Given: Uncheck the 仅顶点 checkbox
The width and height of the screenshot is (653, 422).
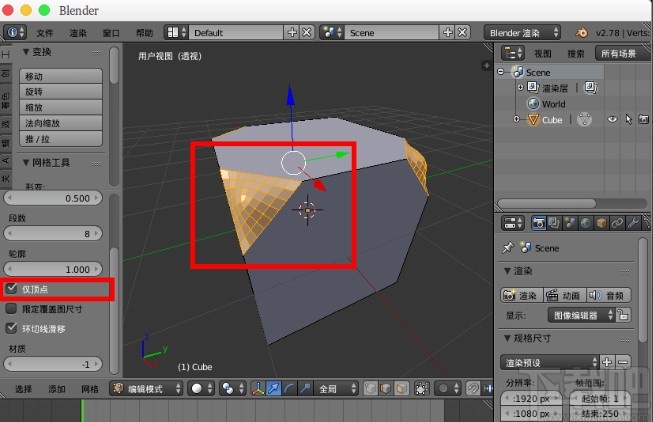Looking at the screenshot, I should pos(11,288).
